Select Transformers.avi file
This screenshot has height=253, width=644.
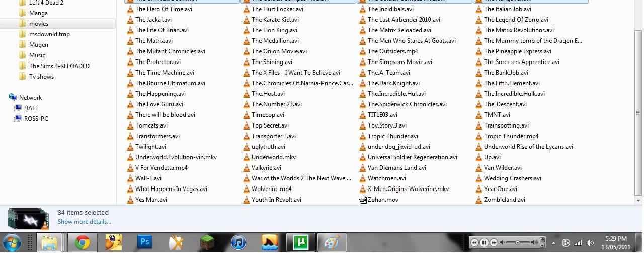point(157,136)
